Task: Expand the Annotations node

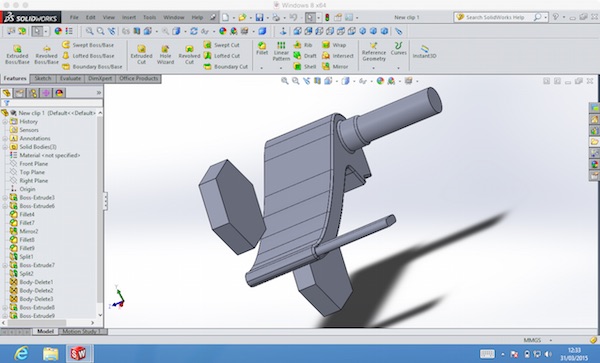Action: coord(5,138)
